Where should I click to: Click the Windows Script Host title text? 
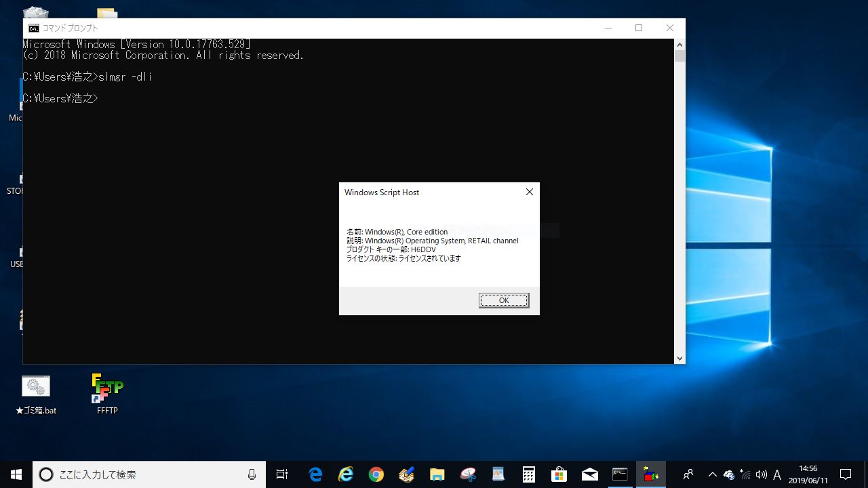[382, 192]
